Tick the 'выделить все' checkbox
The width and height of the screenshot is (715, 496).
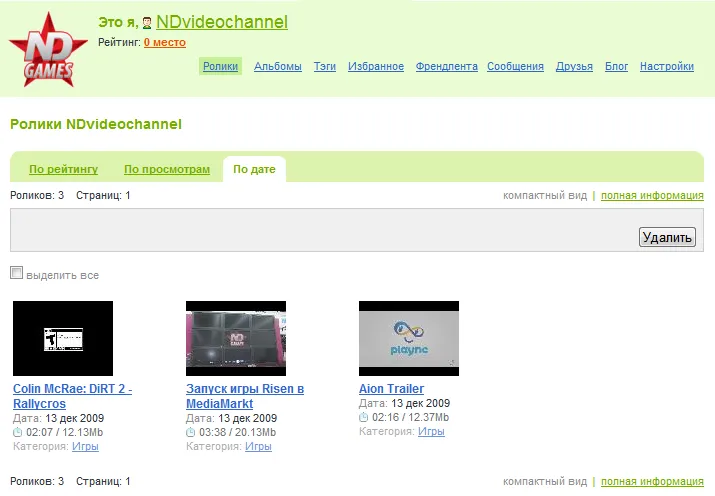point(16,273)
